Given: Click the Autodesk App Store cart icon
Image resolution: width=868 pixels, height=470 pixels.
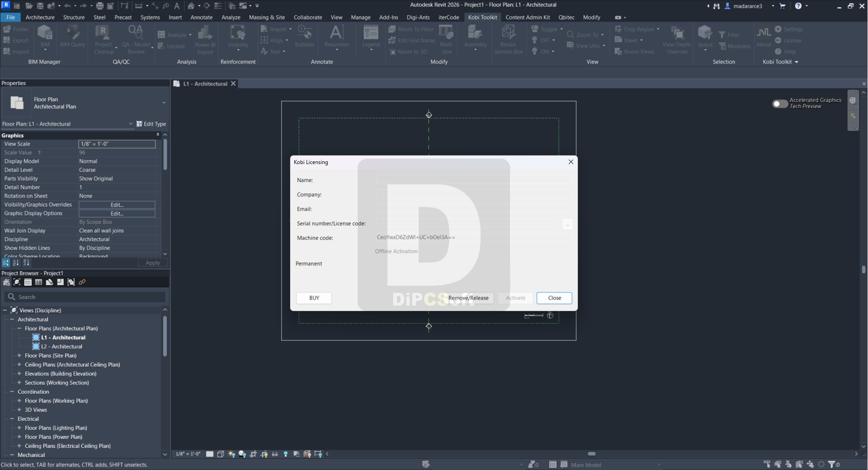Looking at the screenshot, I should click(783, 6).
